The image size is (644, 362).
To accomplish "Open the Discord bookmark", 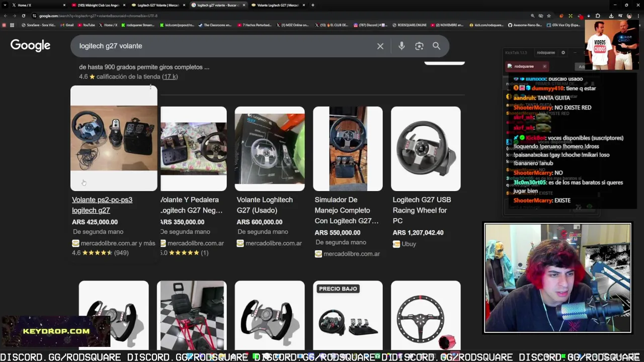I will point(370,25).
